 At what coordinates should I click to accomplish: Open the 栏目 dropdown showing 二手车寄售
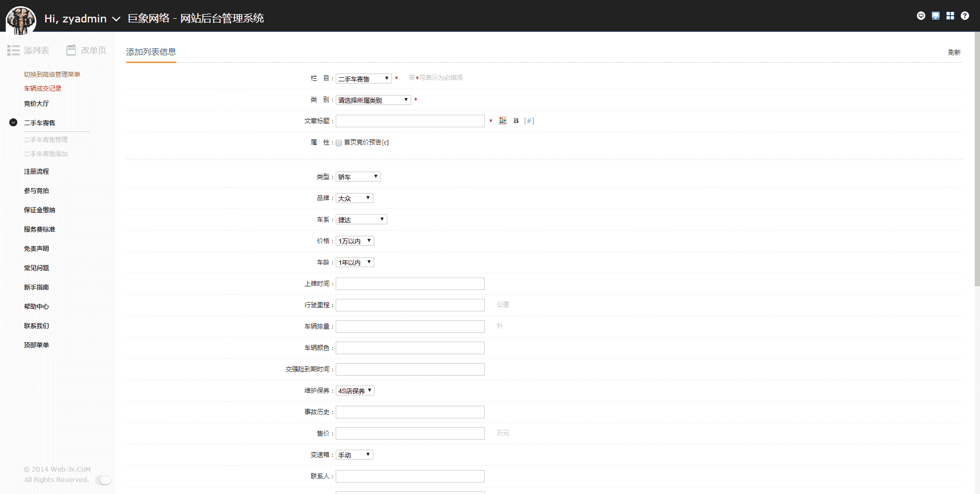[363, 79]
